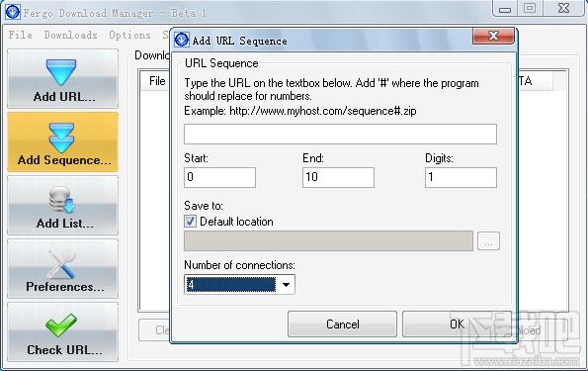Open the File menu

coord(20,35)
